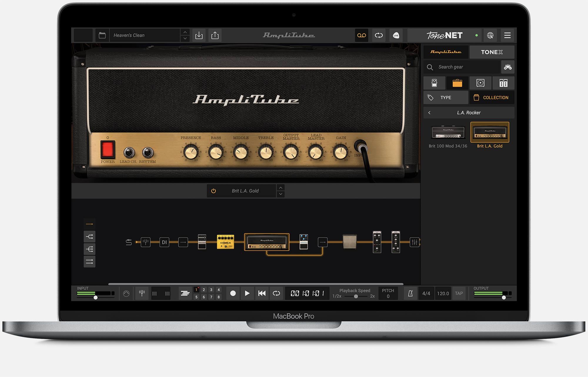588x377 pixels.
Task: Click the export preset share icon
Action: point(215,35)
